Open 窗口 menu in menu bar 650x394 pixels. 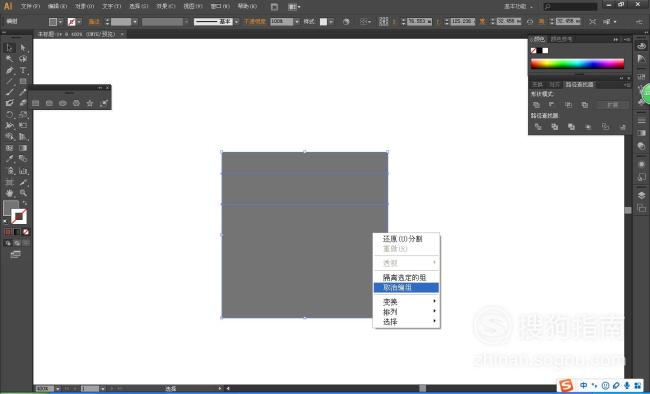(x=220, y=6)
